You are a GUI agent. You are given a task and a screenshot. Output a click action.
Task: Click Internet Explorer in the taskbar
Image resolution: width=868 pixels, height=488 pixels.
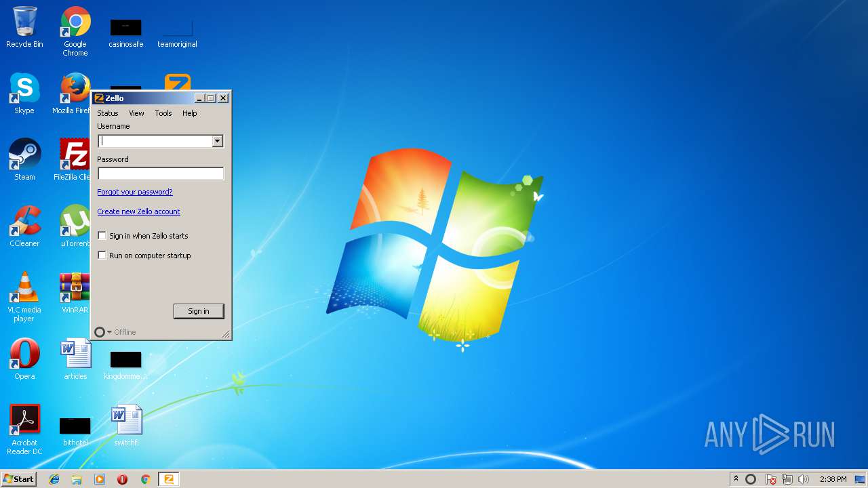click(x=54, y=479)
